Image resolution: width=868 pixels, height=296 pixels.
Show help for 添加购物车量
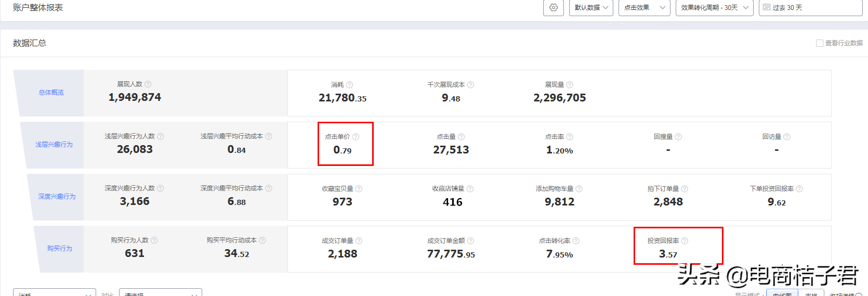tap(579, 189)
